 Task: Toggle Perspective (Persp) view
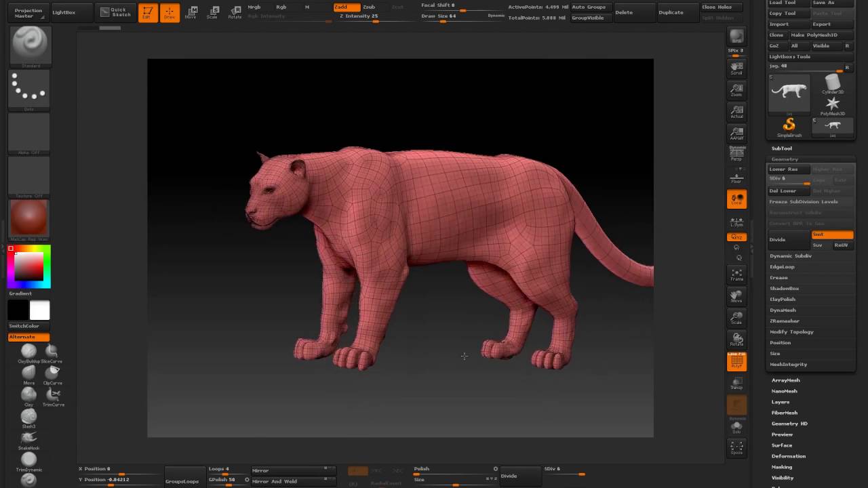click(x=736, y=153)
